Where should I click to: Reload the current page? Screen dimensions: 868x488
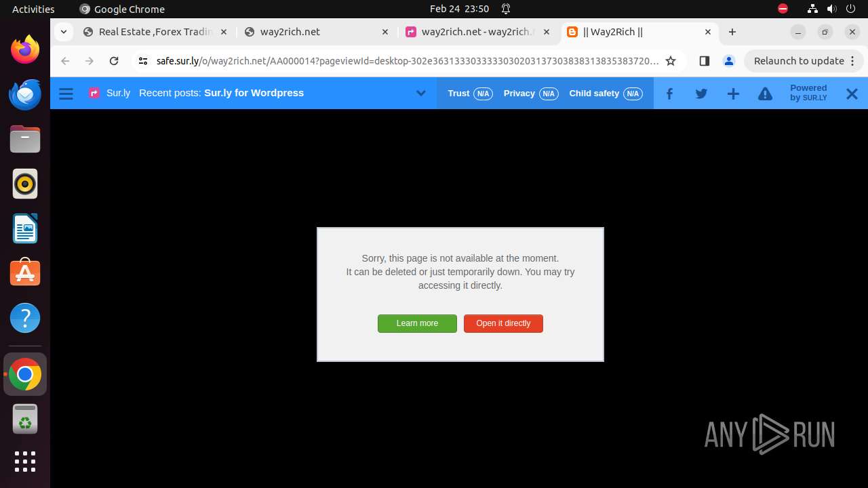coord(114,61)
